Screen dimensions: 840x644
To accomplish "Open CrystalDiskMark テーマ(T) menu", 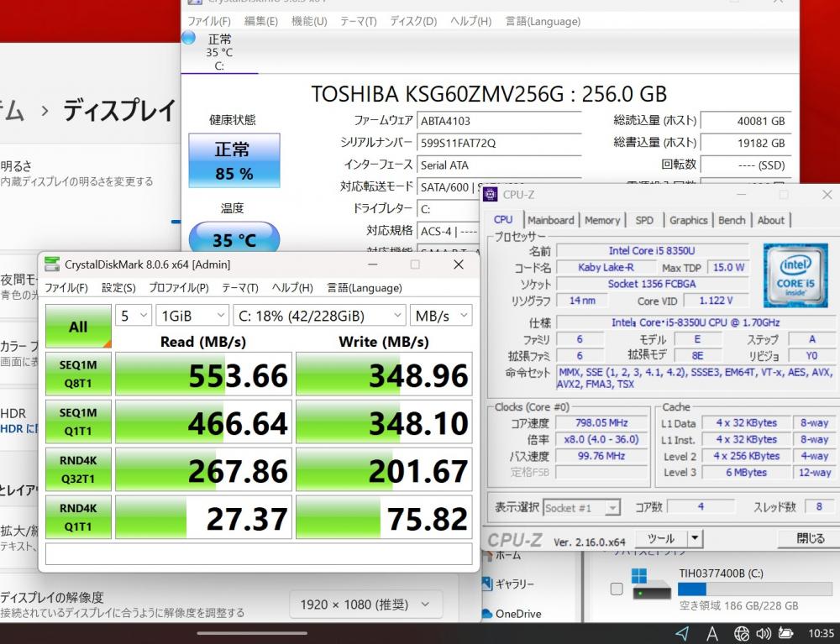I will 240,288.
